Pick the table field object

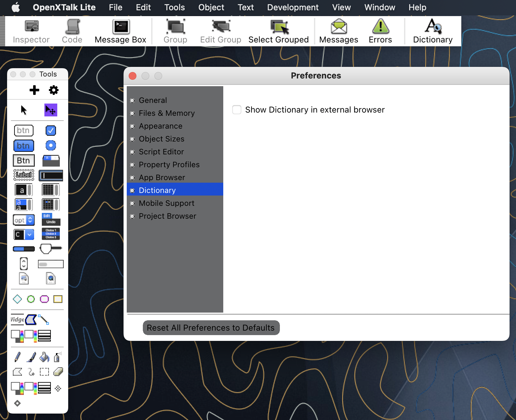coord(51,190)
